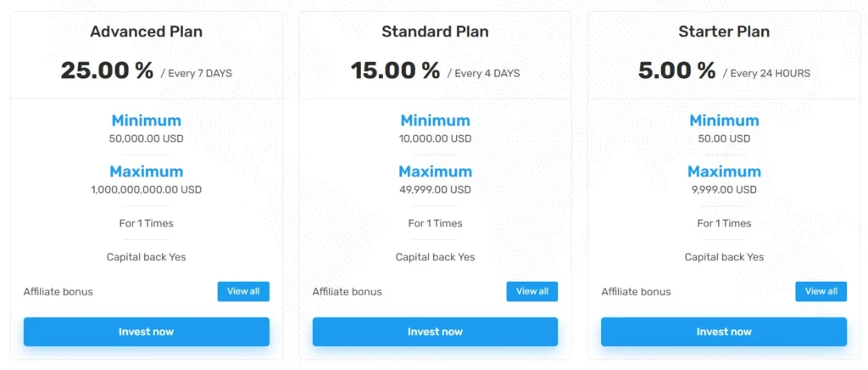This screenshot has width=868, height=370.
Task: Select the Starter Plan heading
Action: 724,32
